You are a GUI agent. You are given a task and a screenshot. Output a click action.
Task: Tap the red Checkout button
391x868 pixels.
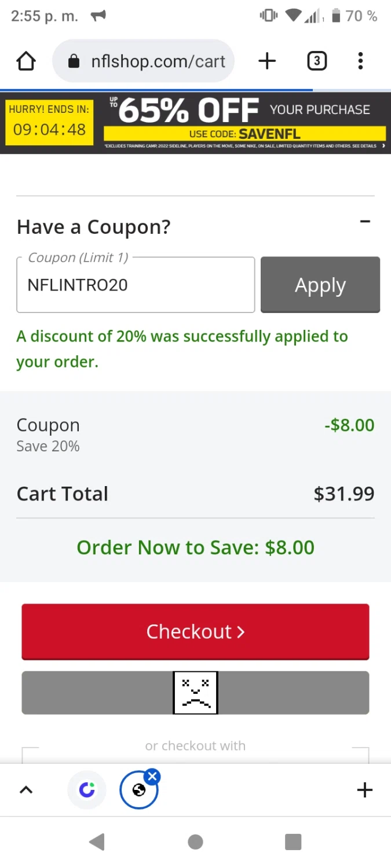pos(195,631)
